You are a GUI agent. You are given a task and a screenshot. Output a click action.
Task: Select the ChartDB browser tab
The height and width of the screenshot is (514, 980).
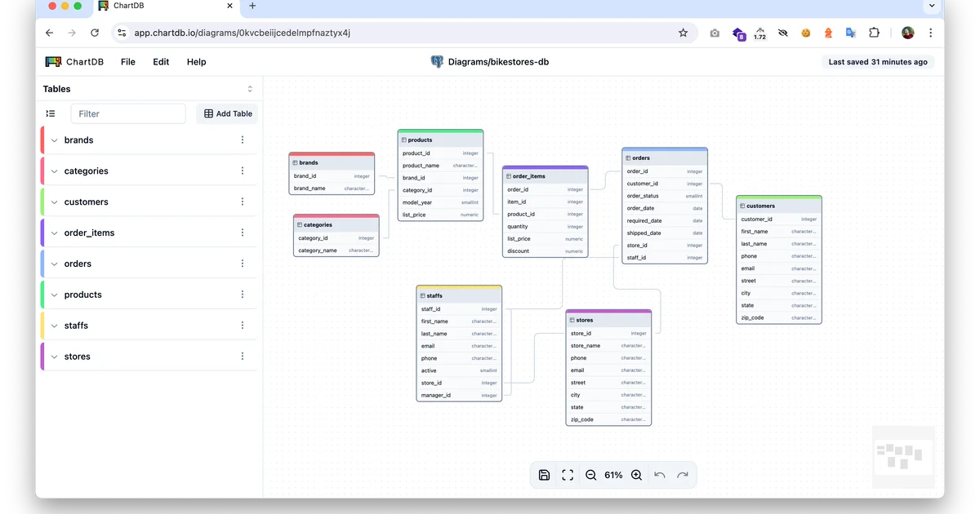(166, 7)
